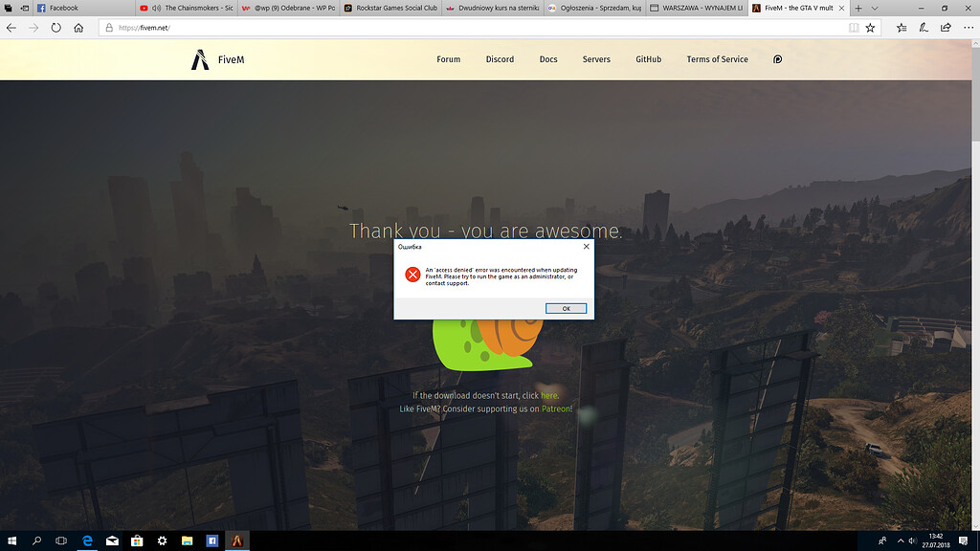Switch to The Chainsmokers YouTube tab
This screenshot has width=980, height=551.
click(187, 8)
